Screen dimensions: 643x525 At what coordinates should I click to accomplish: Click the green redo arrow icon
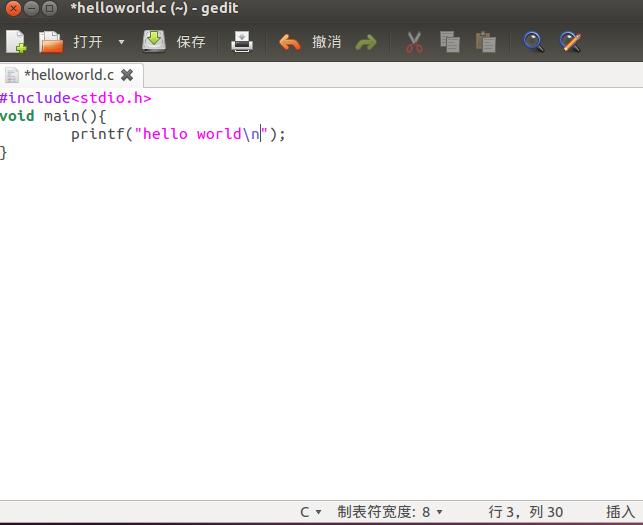(366, 43)
